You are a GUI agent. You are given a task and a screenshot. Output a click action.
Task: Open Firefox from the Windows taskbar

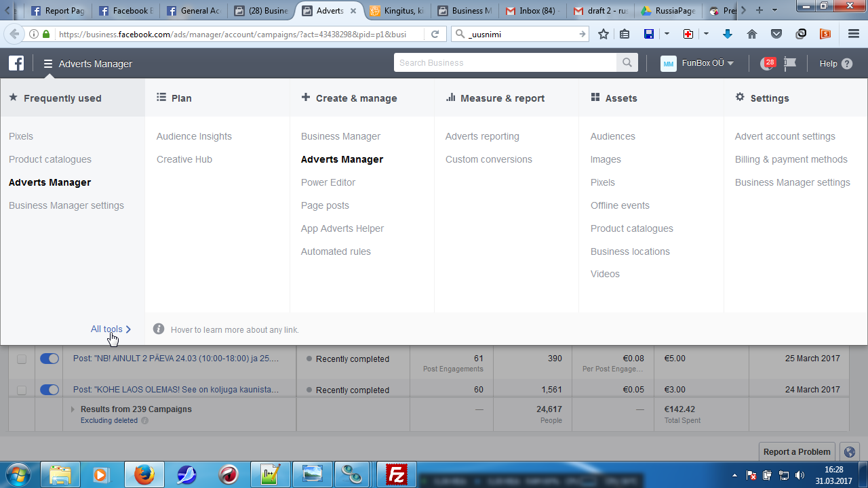tap(144, 474)
